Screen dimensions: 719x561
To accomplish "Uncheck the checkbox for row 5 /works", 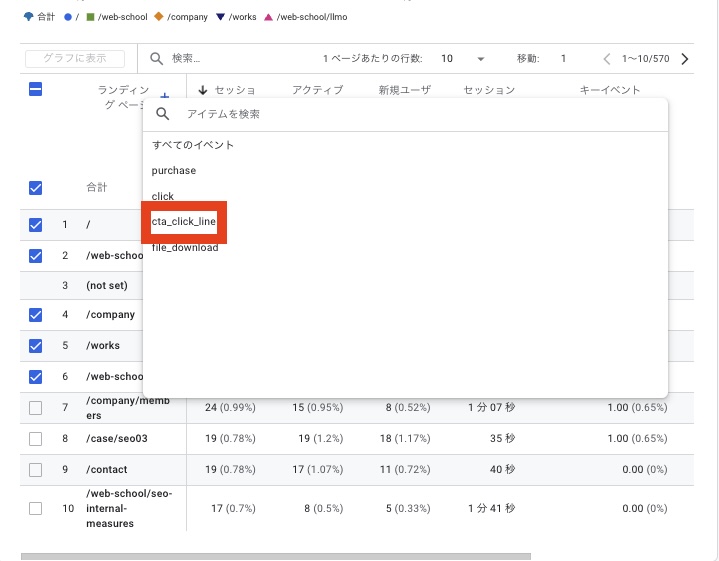I will click(x=35, y=345).
